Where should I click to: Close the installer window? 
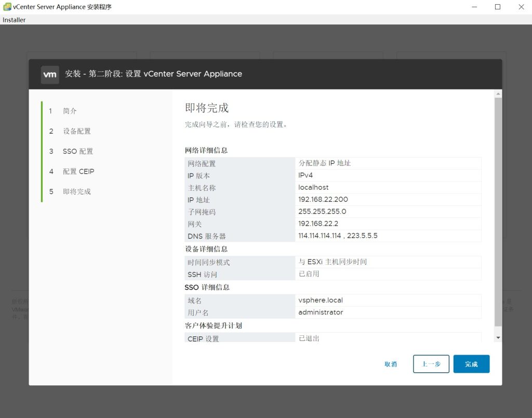(521, 7)
